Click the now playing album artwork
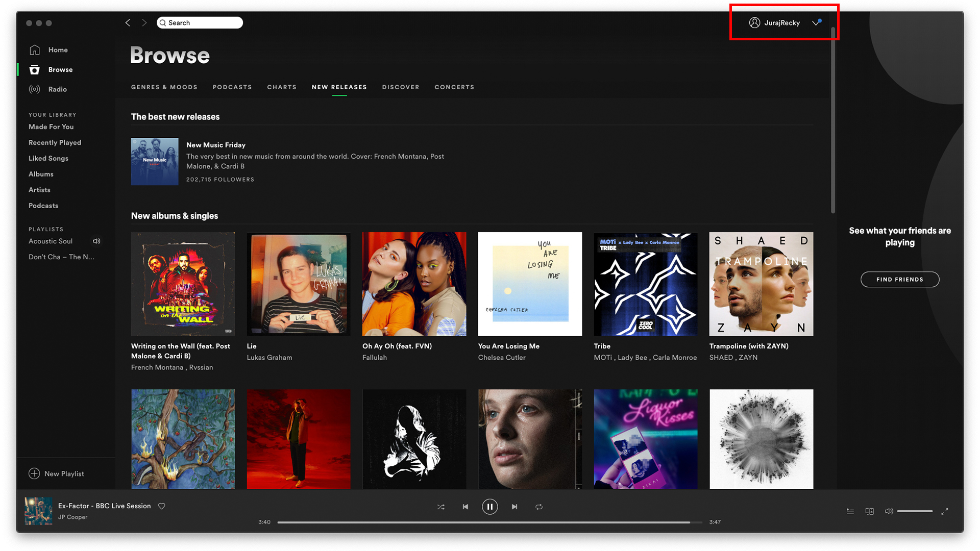 39,511
